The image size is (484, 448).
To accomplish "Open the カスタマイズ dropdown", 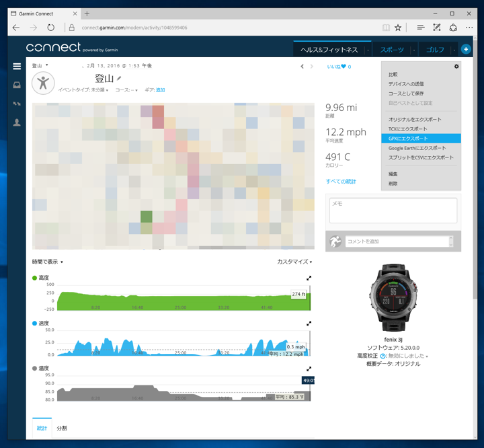I will (x=294, y=262).
